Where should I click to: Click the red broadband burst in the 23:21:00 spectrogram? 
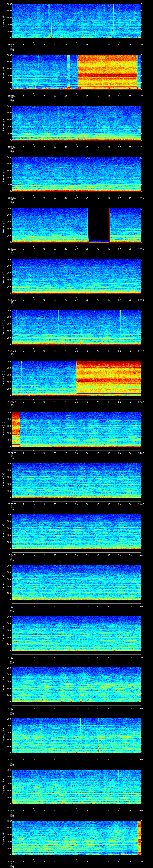(x=109, y=378)
